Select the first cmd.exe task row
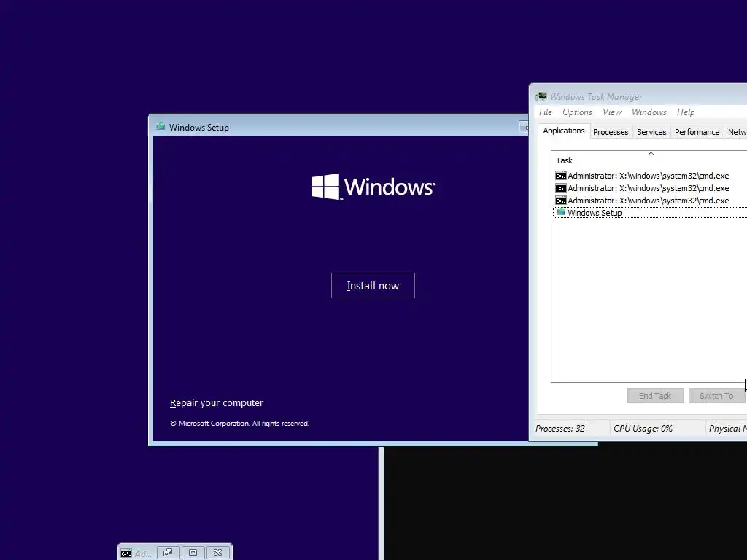 tap(649, 176)
